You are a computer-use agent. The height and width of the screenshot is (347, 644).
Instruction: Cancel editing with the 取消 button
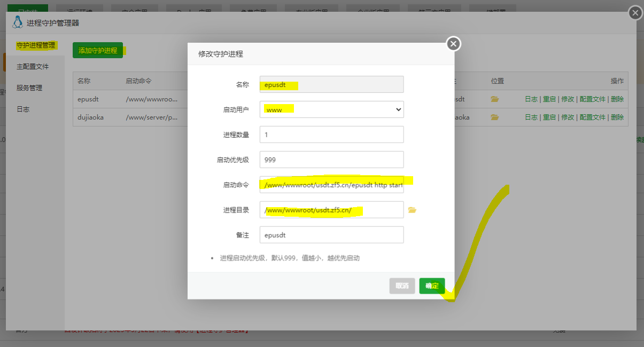tap(402, 286)
